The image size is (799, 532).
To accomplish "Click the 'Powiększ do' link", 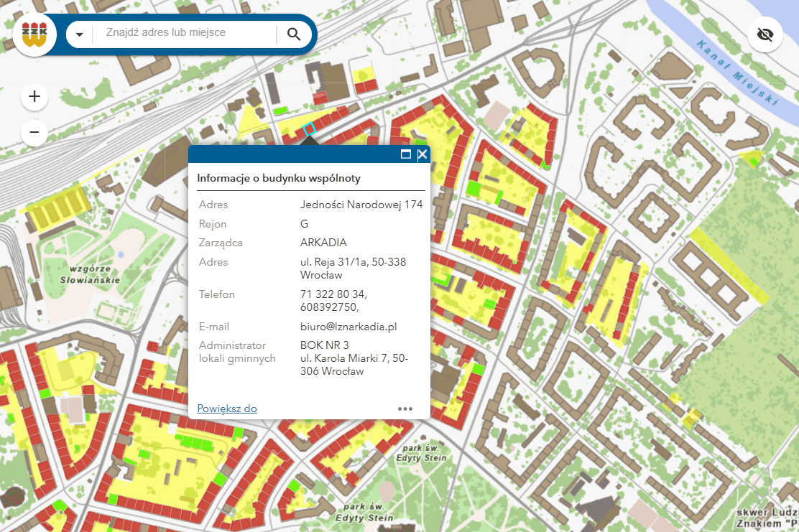I will pos(227,409).
